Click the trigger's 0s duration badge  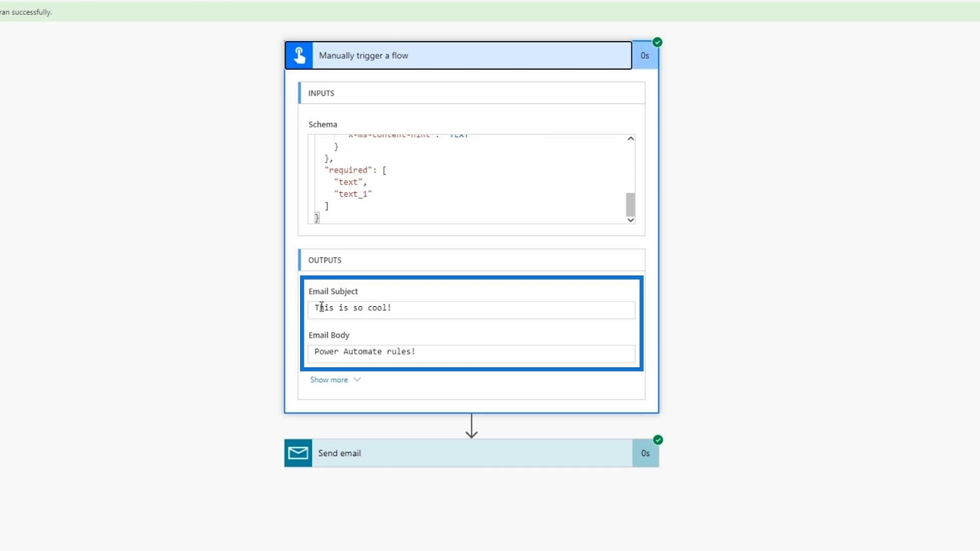tap(645, 55)
